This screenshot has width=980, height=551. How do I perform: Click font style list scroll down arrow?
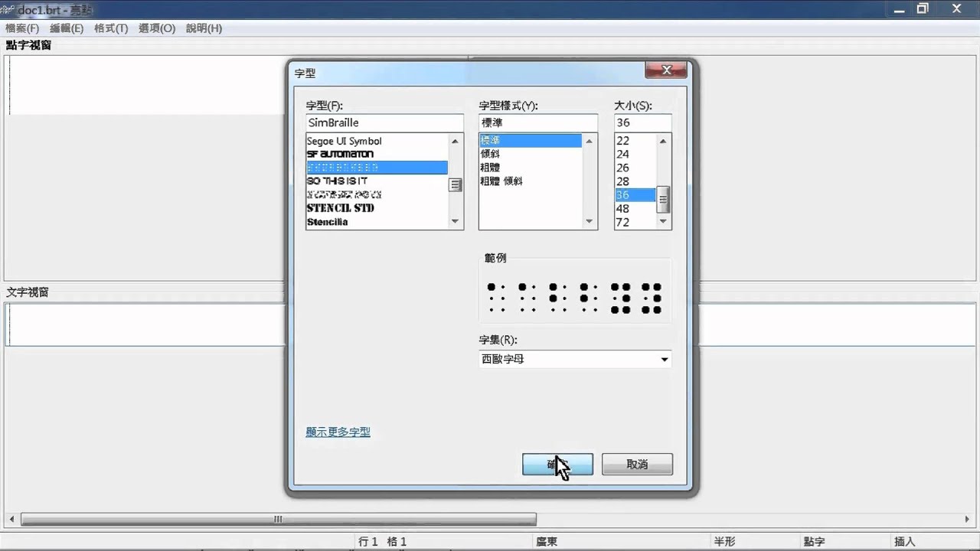click(x=590, y=222)
